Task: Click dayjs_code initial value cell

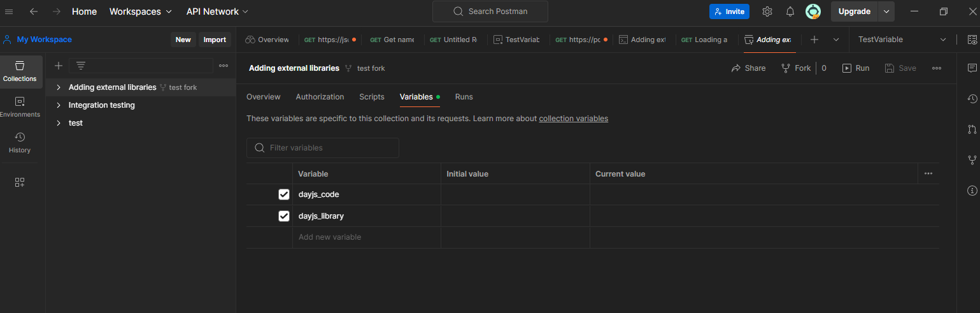Action: (515, 194)
